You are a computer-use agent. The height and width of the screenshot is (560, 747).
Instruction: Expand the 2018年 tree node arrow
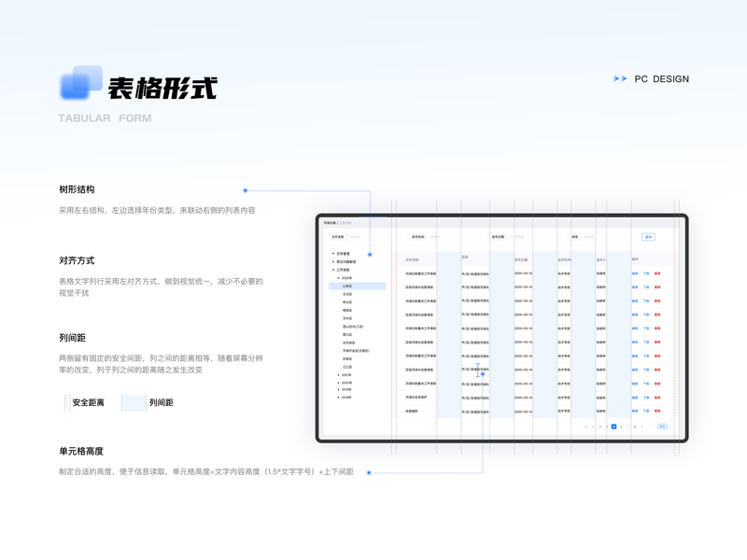point(339,398)
